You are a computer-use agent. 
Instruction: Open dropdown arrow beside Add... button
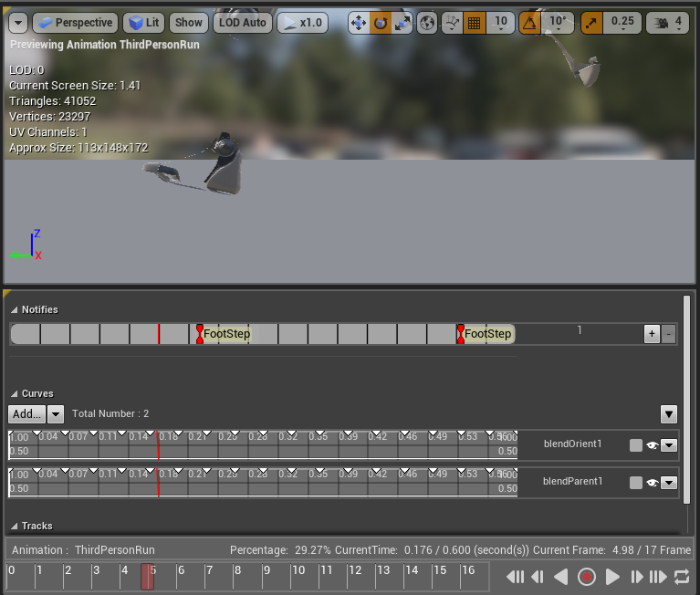coord(56,413)
